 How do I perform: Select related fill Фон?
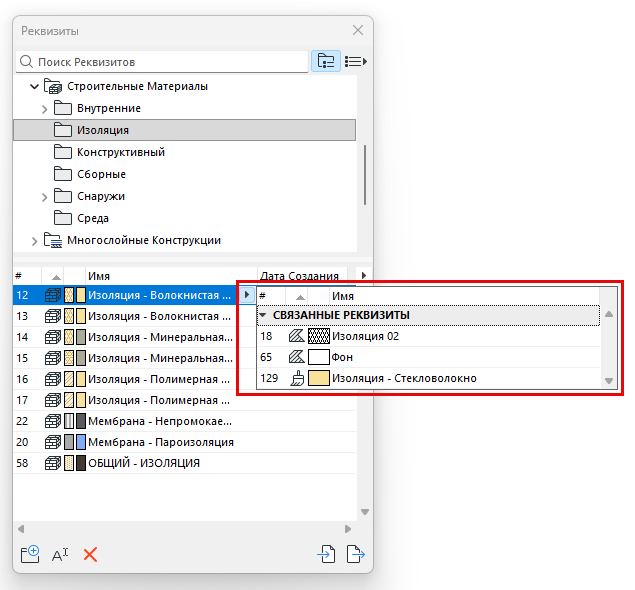(x=428, y=358)
